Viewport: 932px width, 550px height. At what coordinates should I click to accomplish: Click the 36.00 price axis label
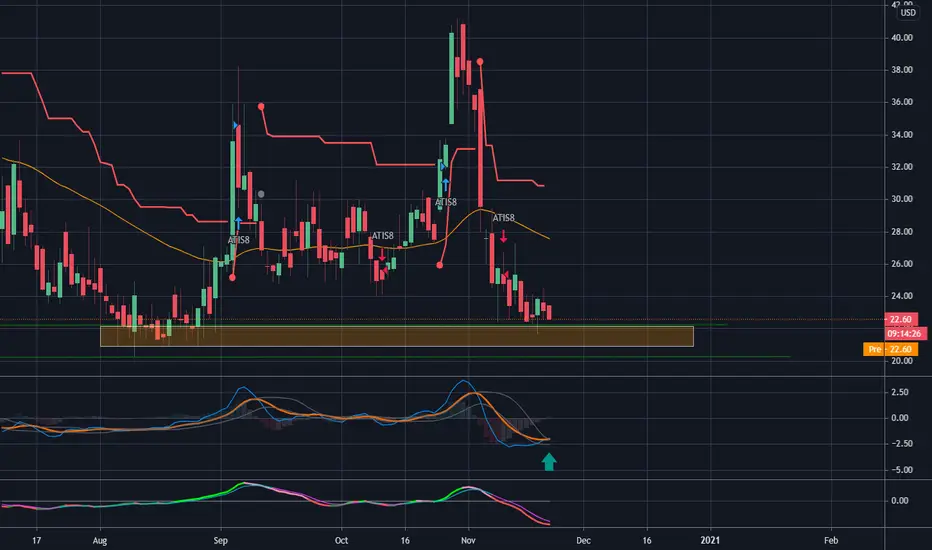tap(902, 102)
